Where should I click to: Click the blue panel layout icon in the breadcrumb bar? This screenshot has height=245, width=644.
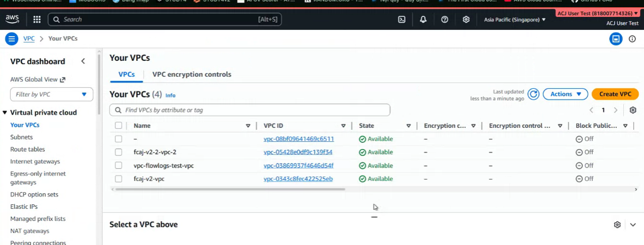pyautogui.click(x=616, y=39)
